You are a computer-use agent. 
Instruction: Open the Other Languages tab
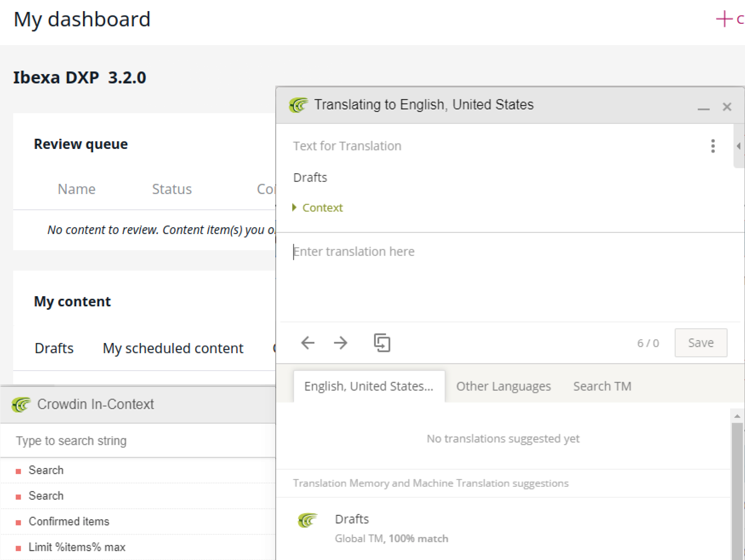[503, 386]
